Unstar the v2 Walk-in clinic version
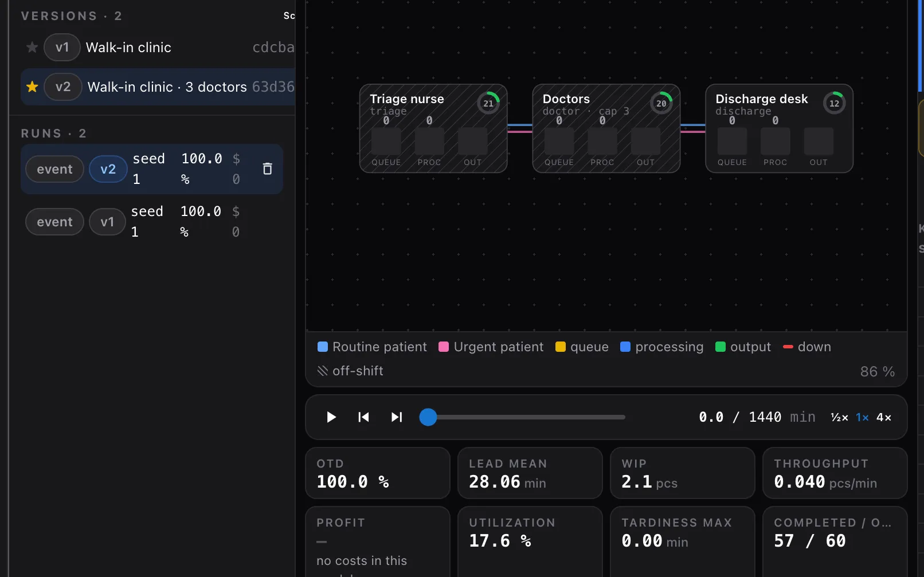This screenshot has height=577, width=924. point(32,87)
